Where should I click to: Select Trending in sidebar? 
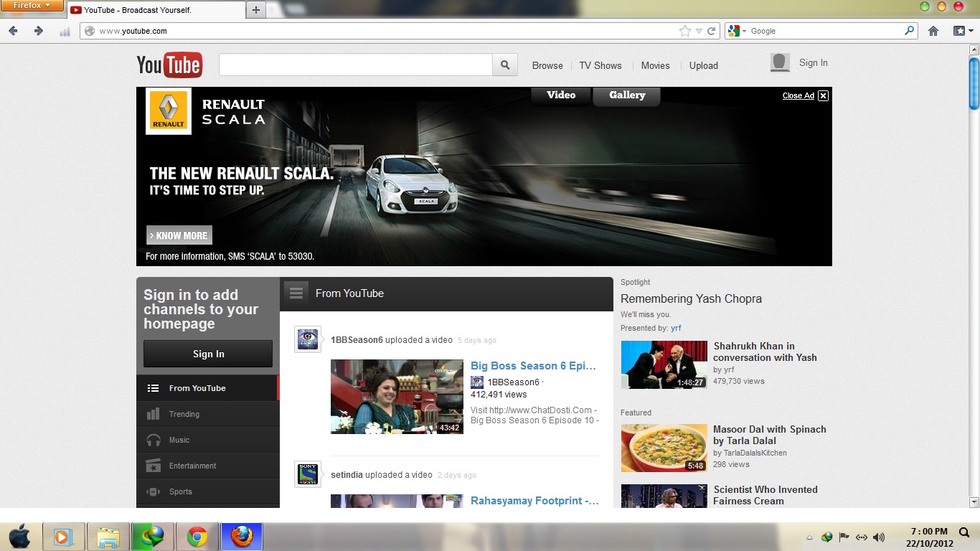207,414
